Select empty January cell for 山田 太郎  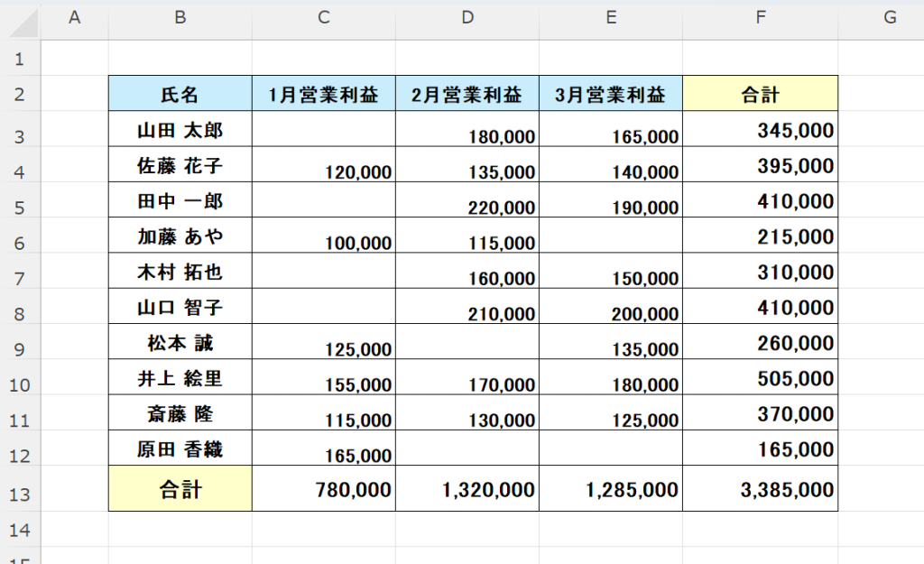click(323, 130)
